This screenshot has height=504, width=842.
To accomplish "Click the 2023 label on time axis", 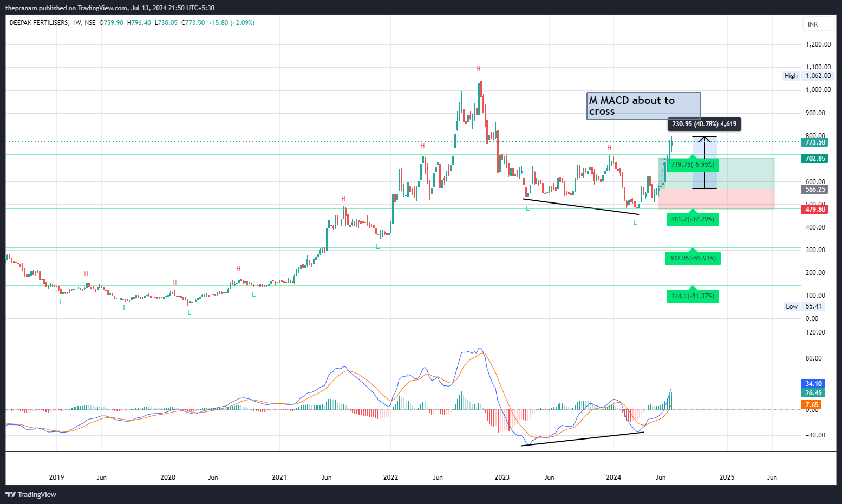I will click(x=502, y=477).
